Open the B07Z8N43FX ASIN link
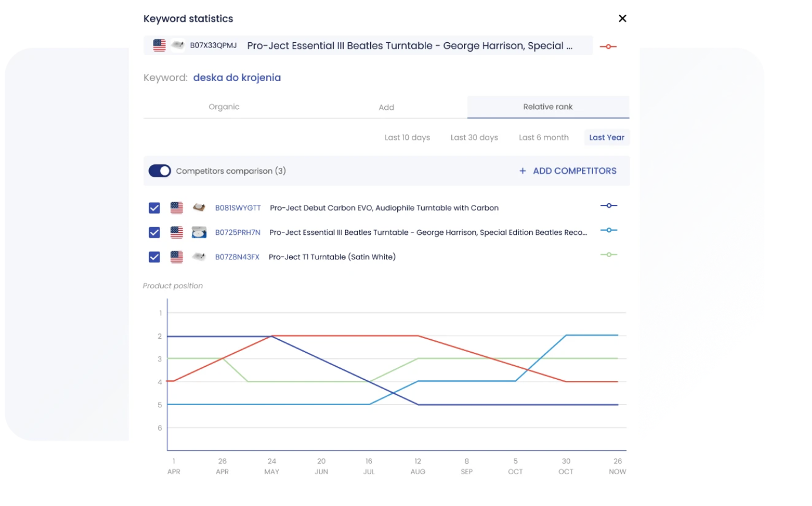 click(237, 257)
